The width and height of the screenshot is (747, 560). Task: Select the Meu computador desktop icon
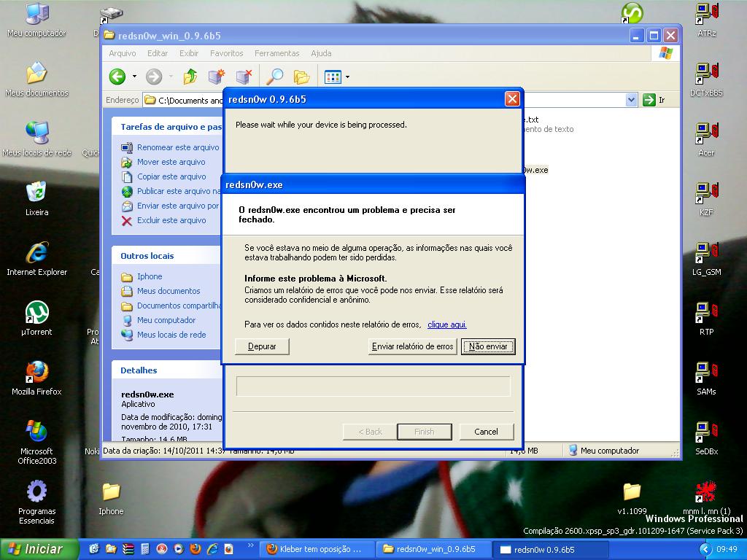coord(36,20)
